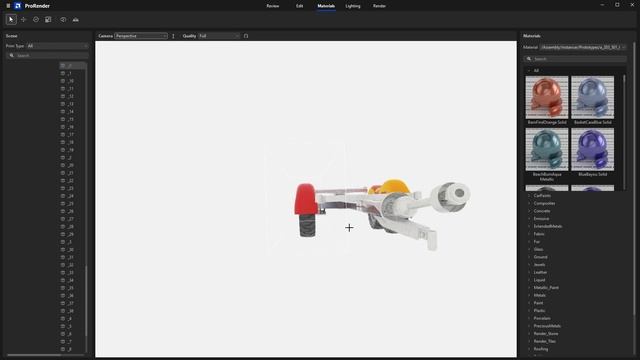The height and width of the screenshot is (360, 640).
Task: Select the Porcelain category label
Action: [x=542, y=318]
